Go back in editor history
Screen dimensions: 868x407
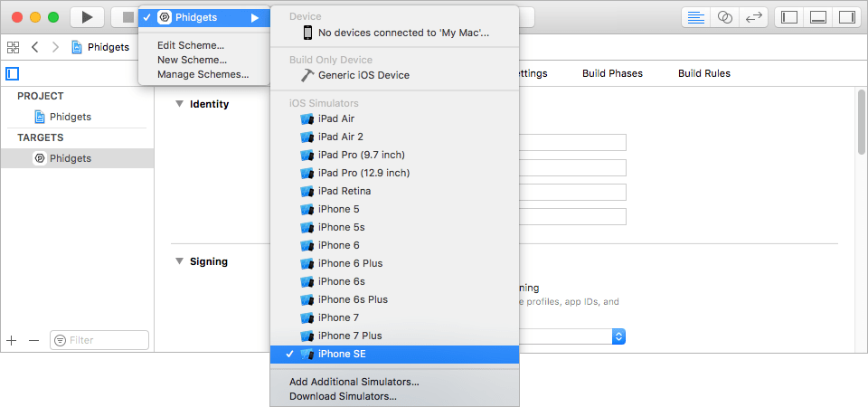point(35,47)
